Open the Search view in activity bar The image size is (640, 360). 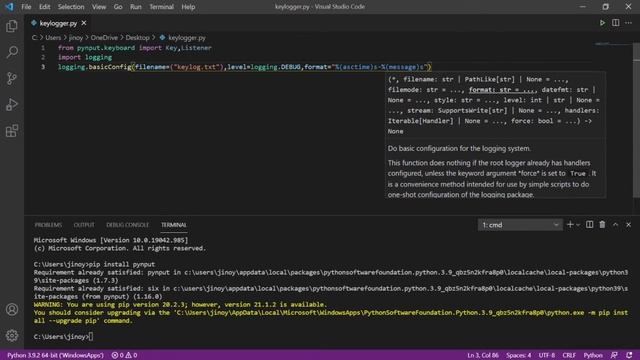tap(12, 52)
